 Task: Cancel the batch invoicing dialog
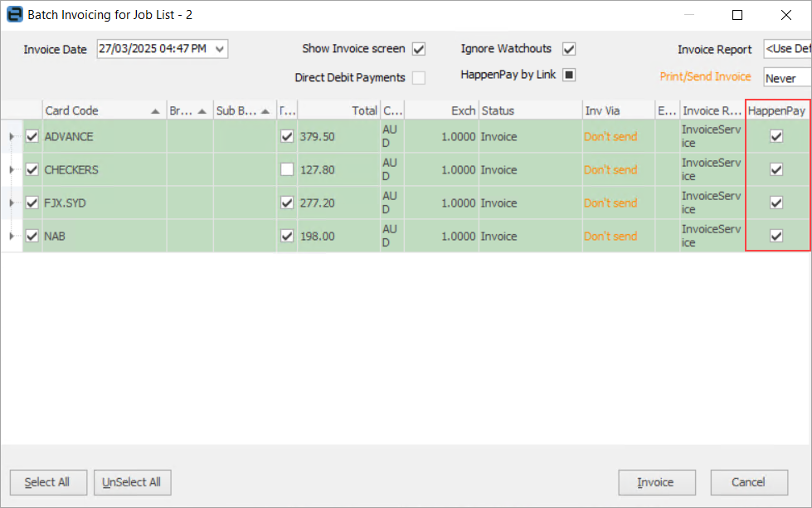pyautogui.click(x=748, y=482)
